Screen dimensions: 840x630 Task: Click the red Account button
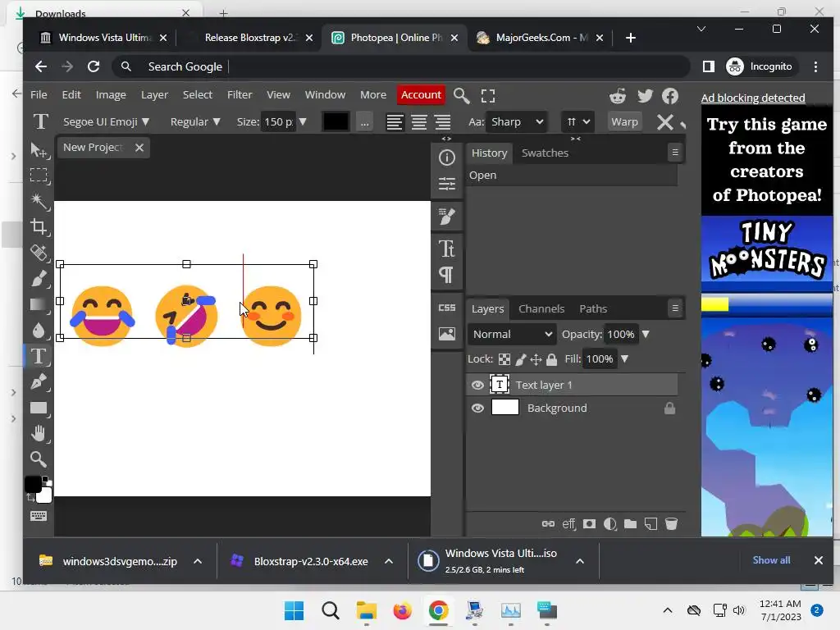click(421, 95)
